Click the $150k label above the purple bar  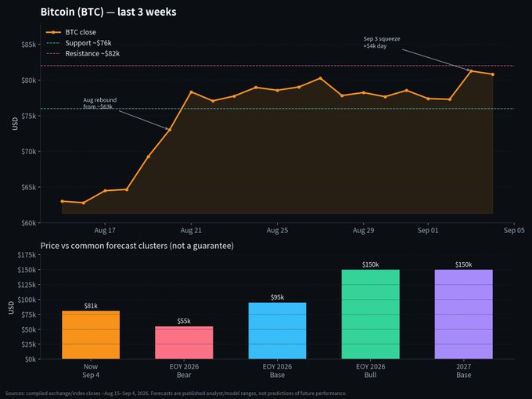463,264
